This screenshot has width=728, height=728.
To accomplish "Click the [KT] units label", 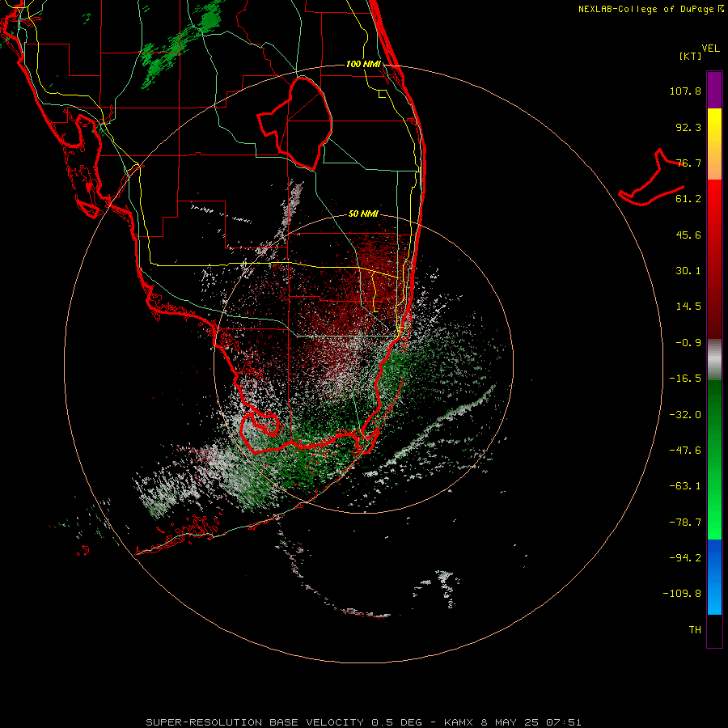I will click(691, 56).
